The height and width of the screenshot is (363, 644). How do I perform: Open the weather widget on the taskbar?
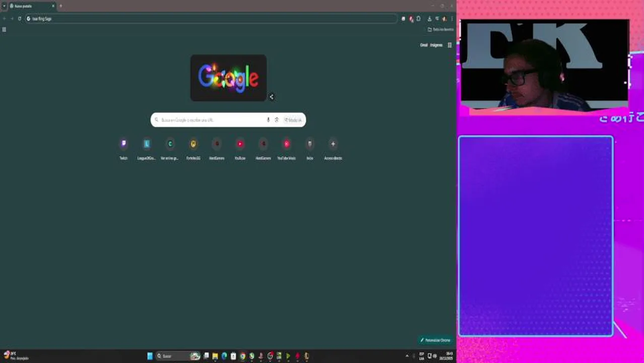(16, 356)
